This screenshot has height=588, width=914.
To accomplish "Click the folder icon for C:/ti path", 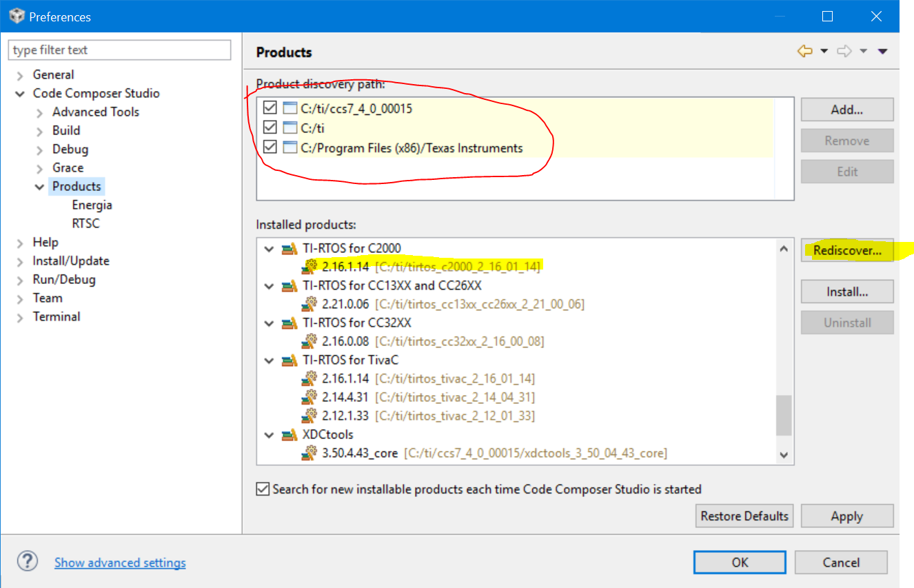I will tap(290, 128).
